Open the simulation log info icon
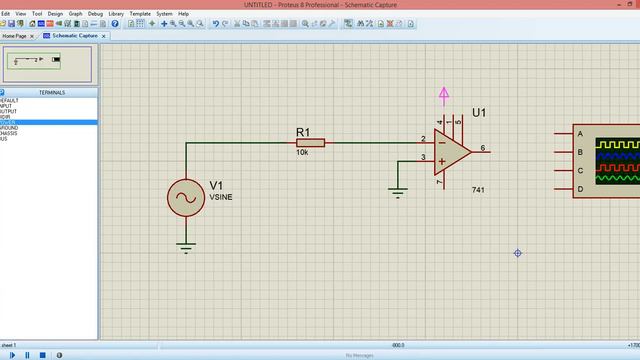640x360 pixels. (x=59, y=355)
